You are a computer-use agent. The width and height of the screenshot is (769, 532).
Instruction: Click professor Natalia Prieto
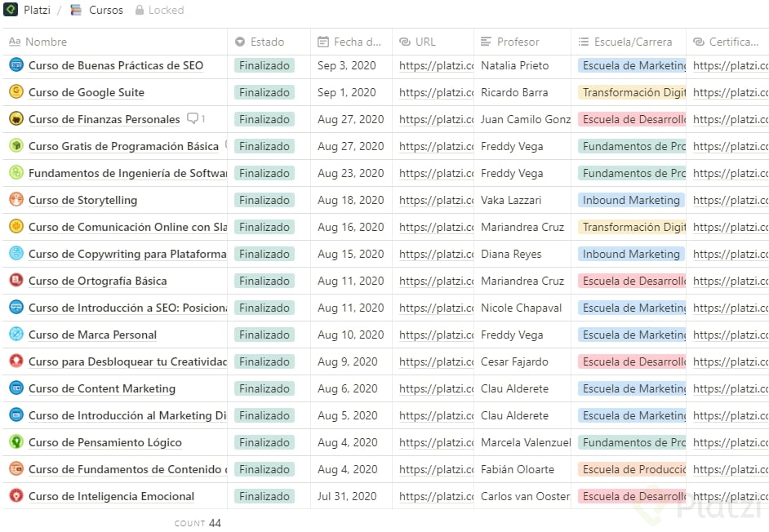[x=515, y=65]
